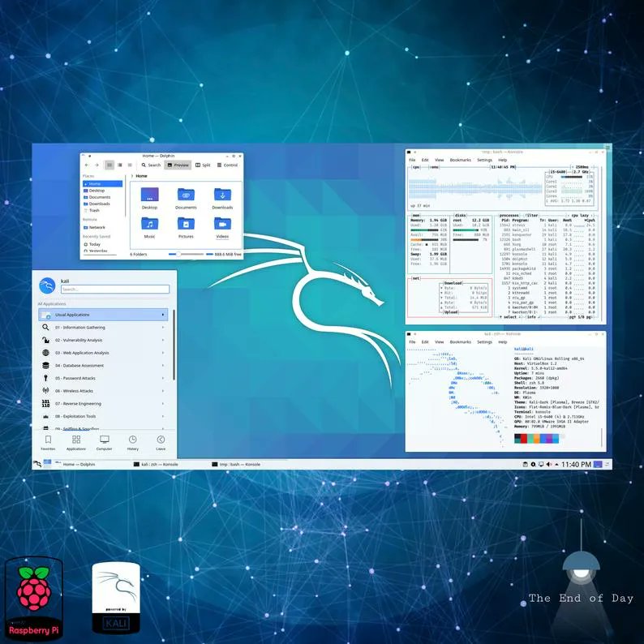Click the launcher menu scrollbar
The image size is (644, 644).
click(x=174, y=345)
